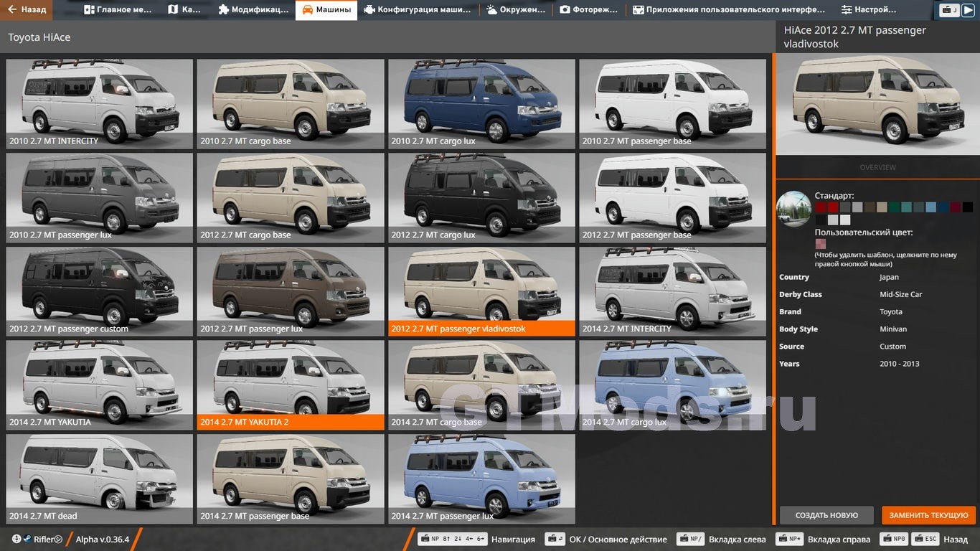
Task: Switch to the Машины tab
Action: tap(326, 10)
